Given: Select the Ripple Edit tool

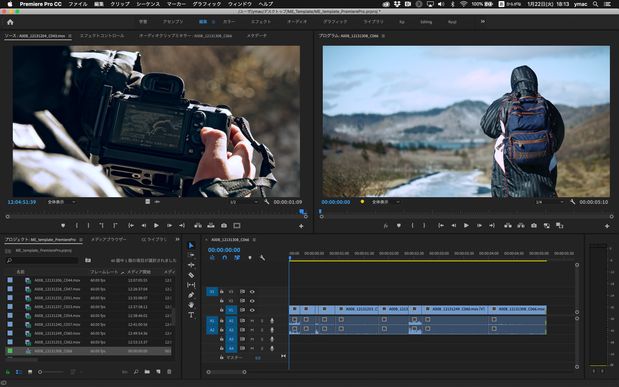Looking at the screenshot, I should click(x=191, y=265).
